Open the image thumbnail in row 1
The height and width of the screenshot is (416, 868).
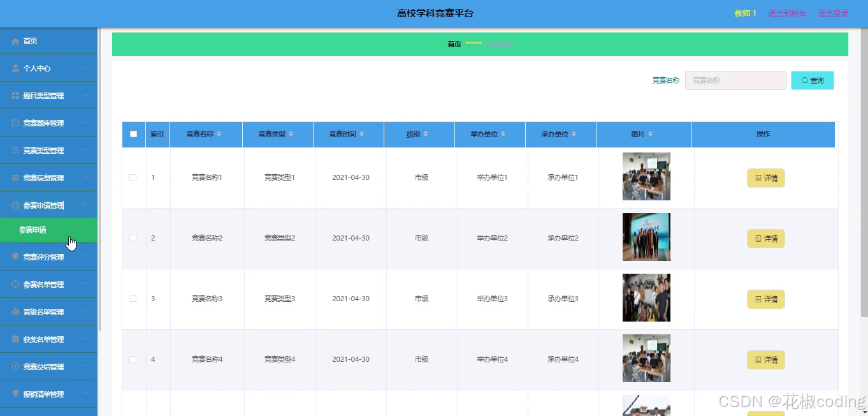[x=646, y=177]
